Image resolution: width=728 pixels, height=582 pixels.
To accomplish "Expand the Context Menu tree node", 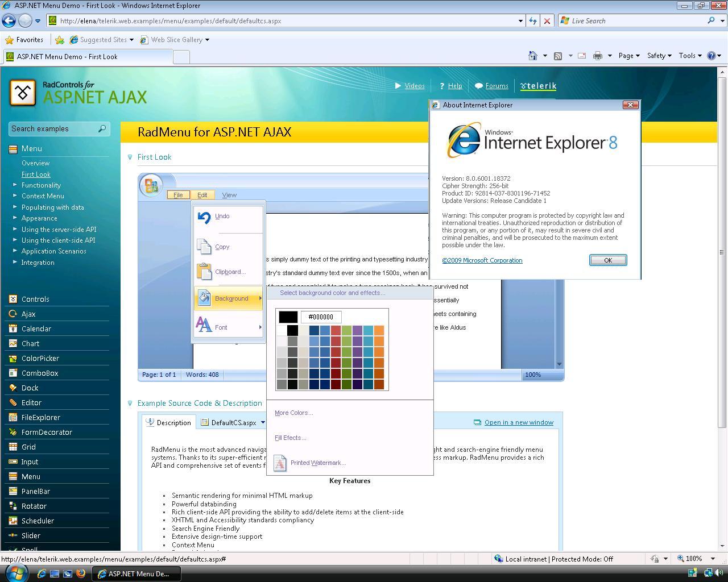I will click(x=15, y=196).
